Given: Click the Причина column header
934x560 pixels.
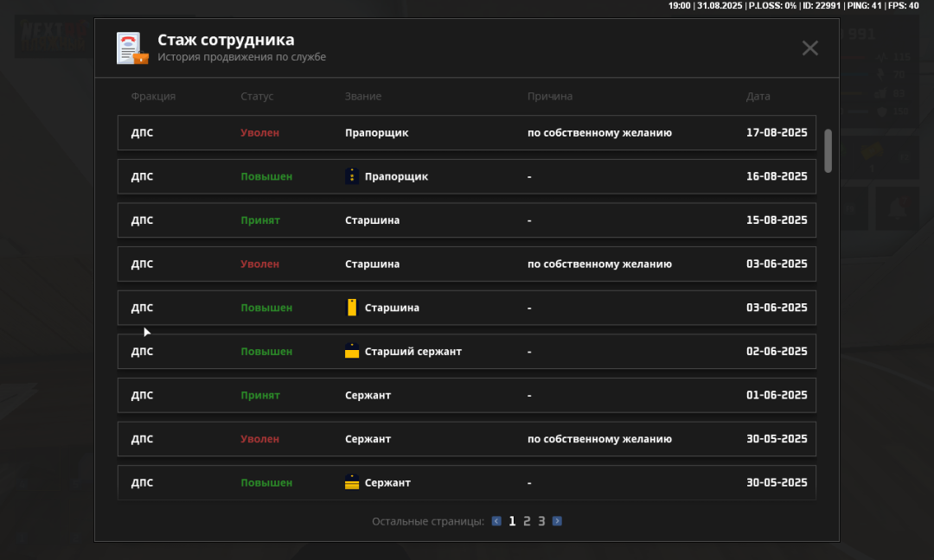Looking at the screenshot, I should [549, 97].
